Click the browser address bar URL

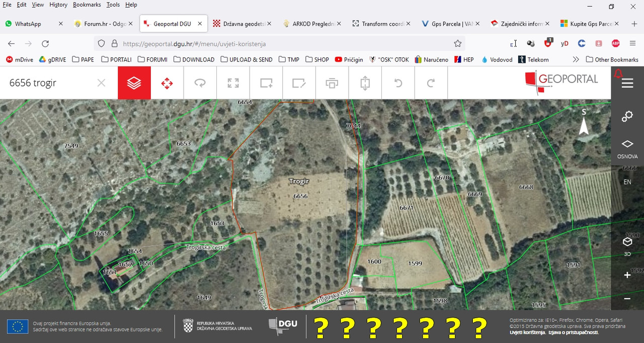pos(194,44)
